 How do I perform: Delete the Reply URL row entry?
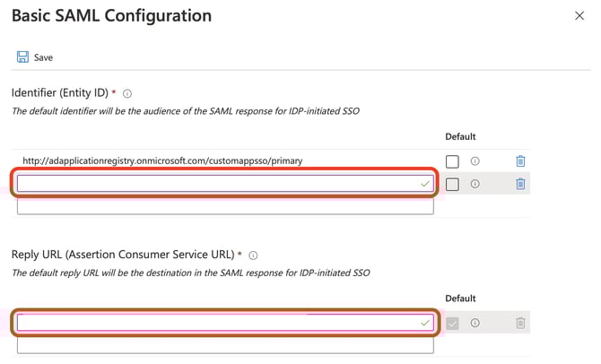[x=520, y=323]
